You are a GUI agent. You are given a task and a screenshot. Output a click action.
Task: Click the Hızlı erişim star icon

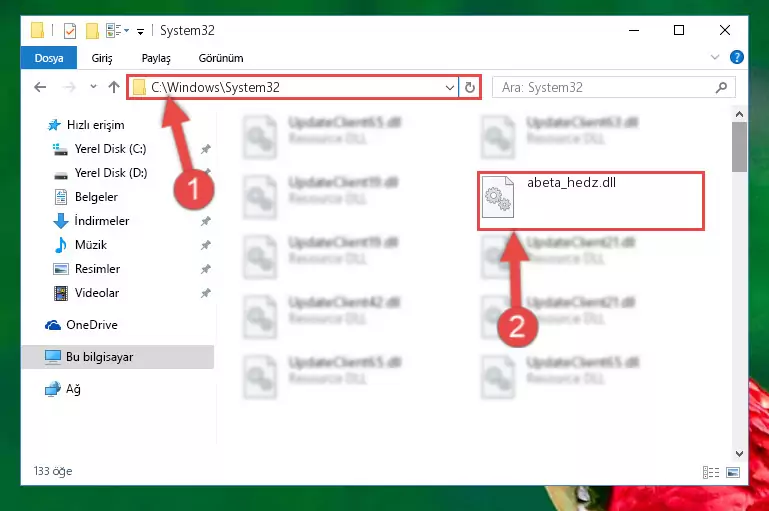pyautogui.click(x=53, y=125)
